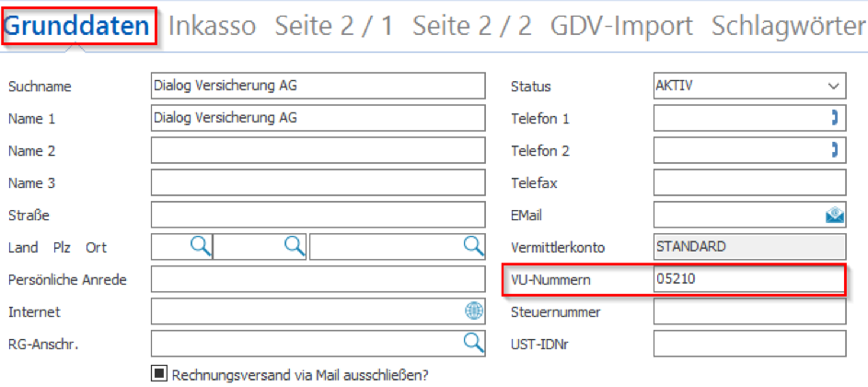The image size is (868, 387).
Task: Open the Seite 2 / 2 tab
Action: click(x=471, y=27)
